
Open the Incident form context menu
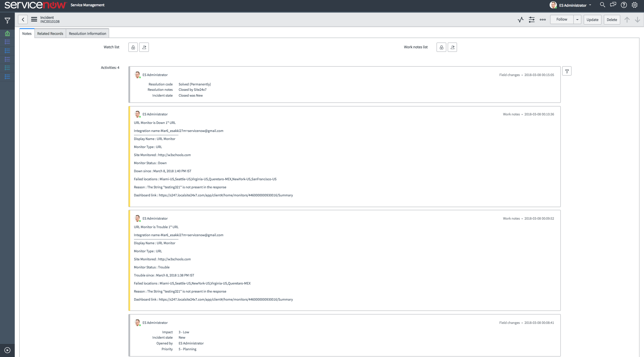(x=34, y=19)
